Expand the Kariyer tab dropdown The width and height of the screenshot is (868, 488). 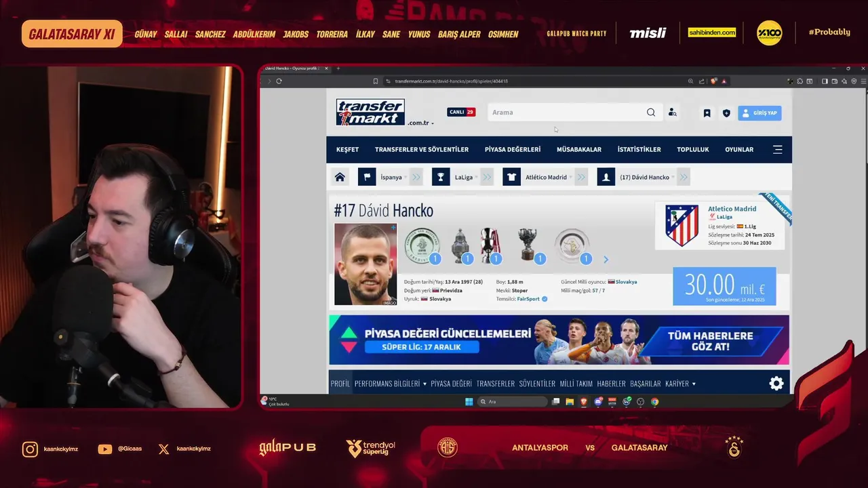[x=694, y=384]
